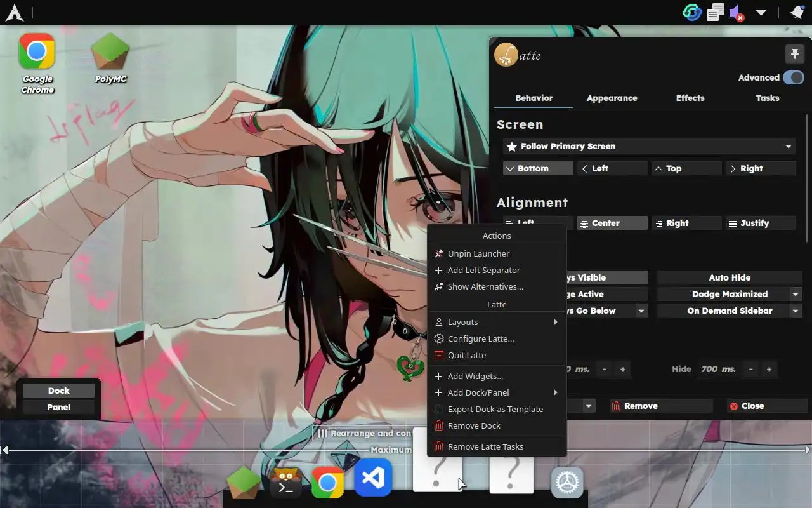Screen dimensions: 812x508
Task: Click the first question-mark dock launcher
Action: [437, 473]
